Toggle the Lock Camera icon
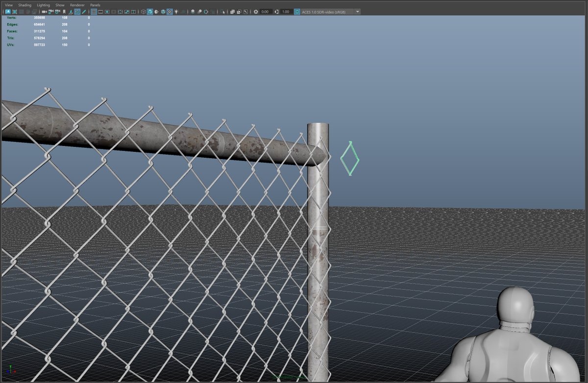 coord(51,12)
